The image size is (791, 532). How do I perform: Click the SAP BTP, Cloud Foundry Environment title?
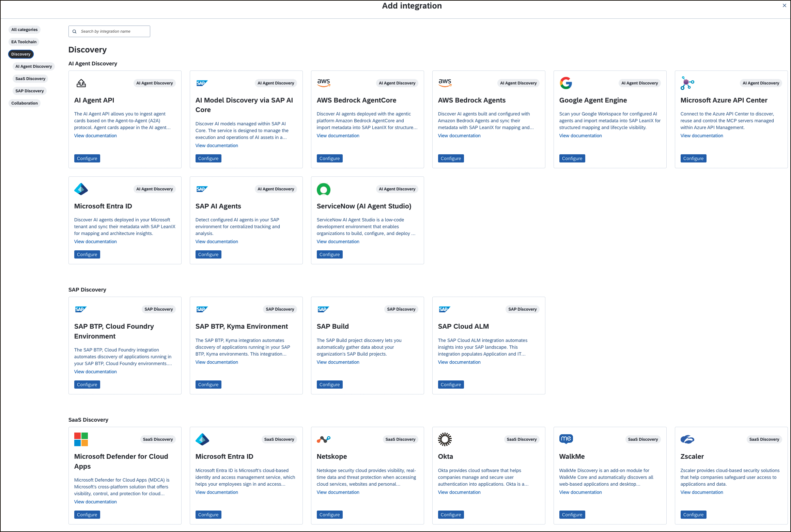coord(114,331)
